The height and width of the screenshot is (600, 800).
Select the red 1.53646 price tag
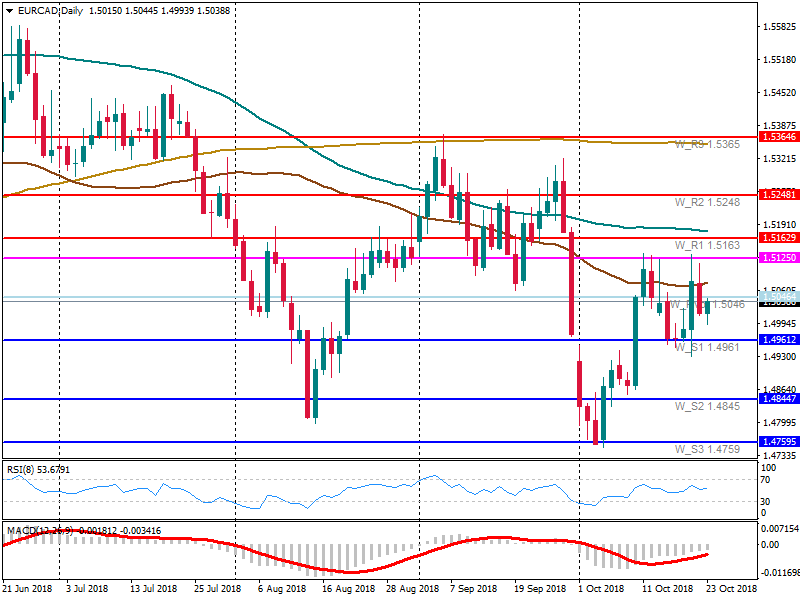778,136
